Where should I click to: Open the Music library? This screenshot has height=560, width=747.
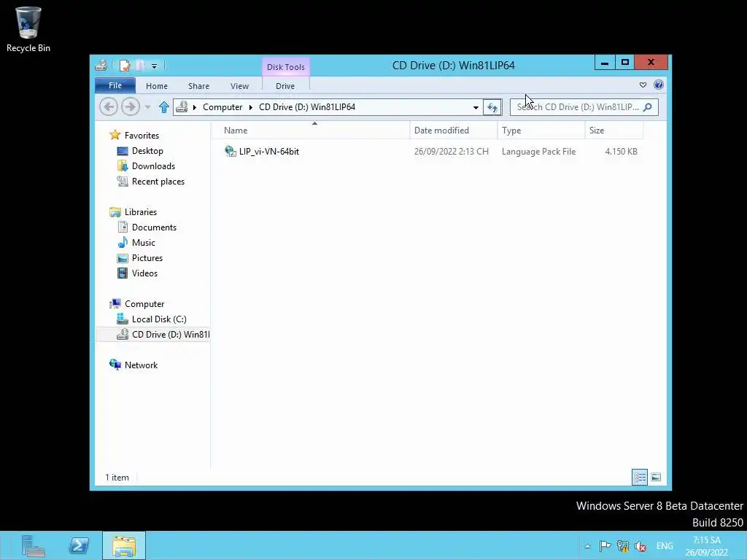(x=144, y=242)
